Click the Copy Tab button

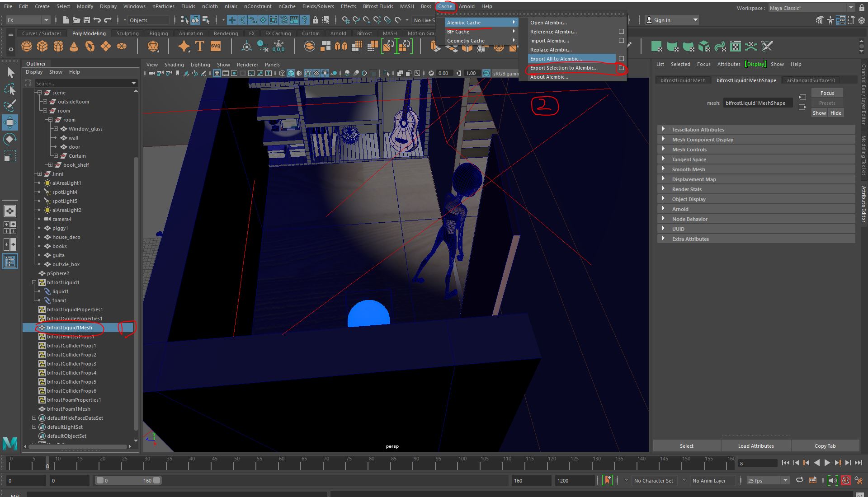[825, 446]
